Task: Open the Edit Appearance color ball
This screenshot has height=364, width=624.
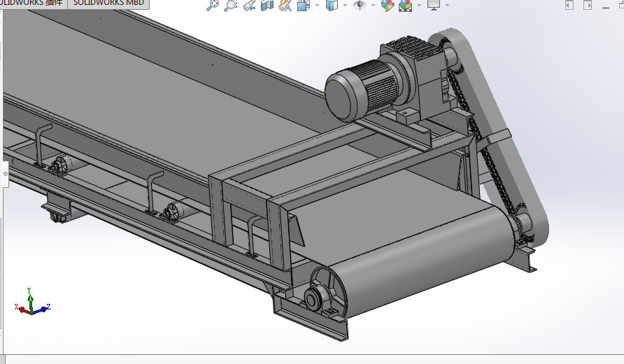Action: tap(388, 5)
